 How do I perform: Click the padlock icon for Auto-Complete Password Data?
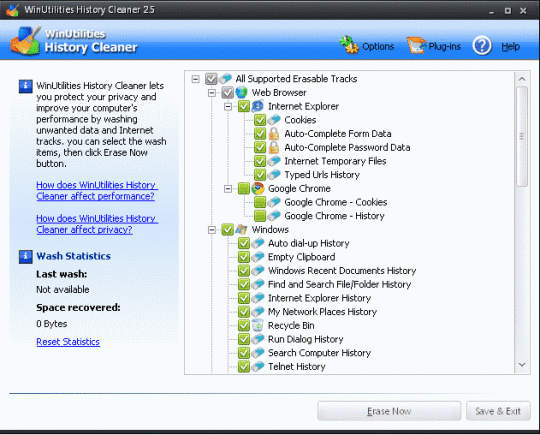pyautogui.click(x=274, y=147)
